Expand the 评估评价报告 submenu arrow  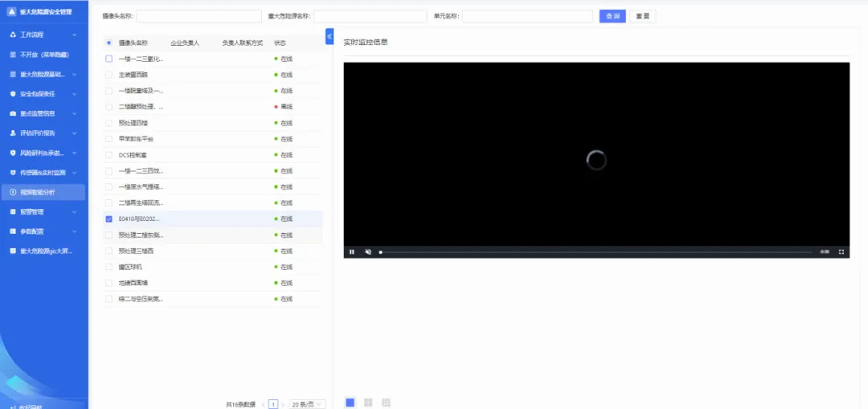pos(74,133)
